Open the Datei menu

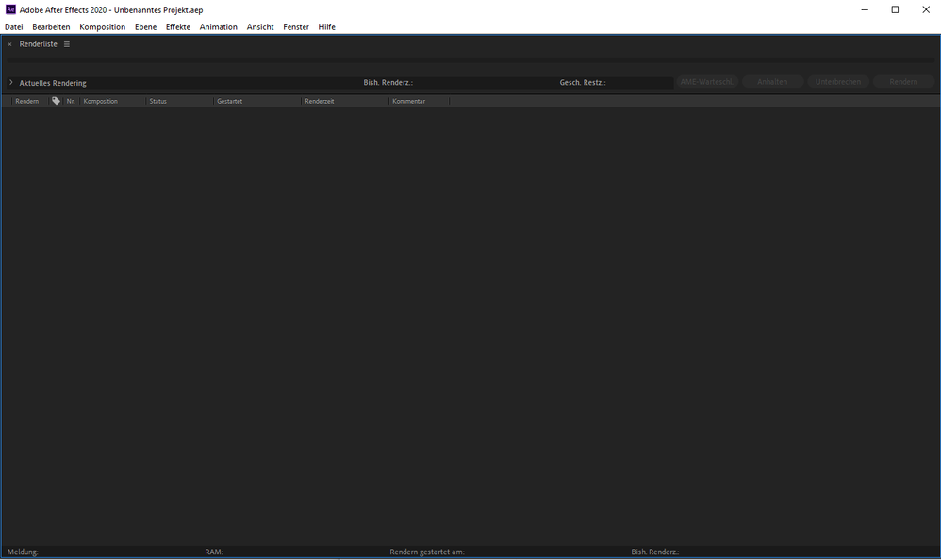(14, 27)
